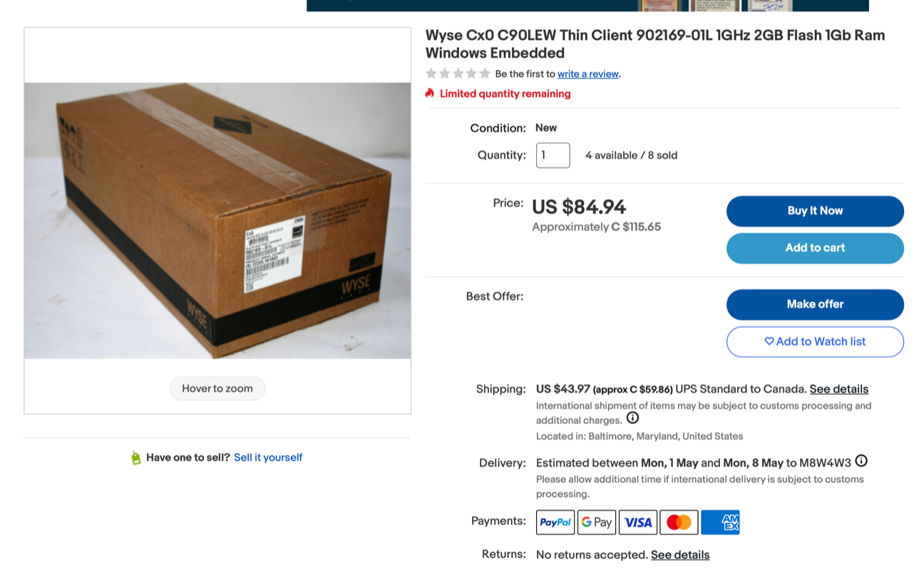Open shipping See details link
This screenshot has width=914, height=588.
(839, 389)
